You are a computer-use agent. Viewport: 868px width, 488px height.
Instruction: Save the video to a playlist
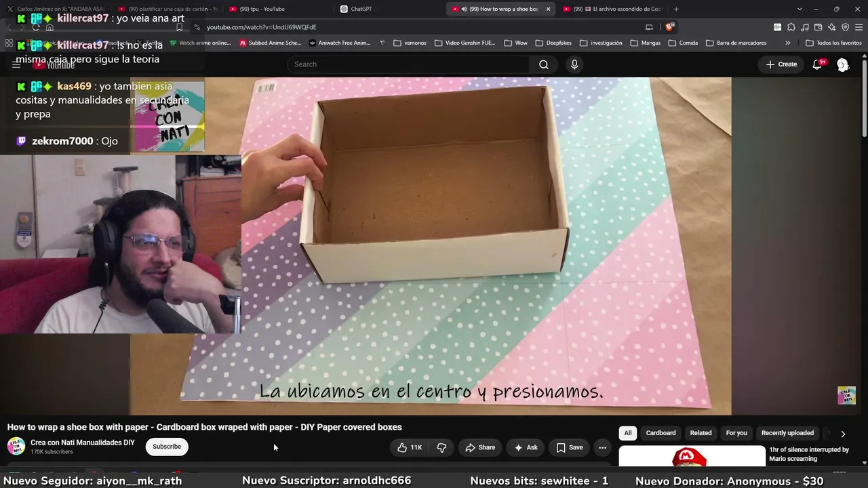click(570, 447)
